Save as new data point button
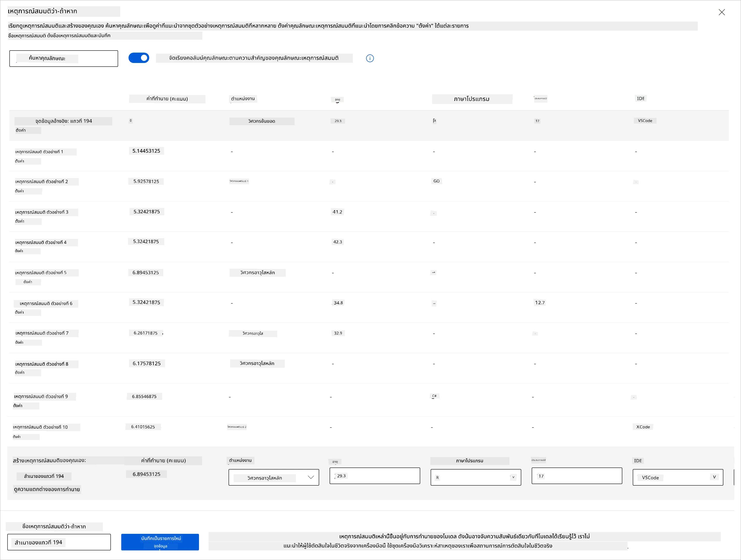The height and width of the screenshot is (560, 741). tap(160, 542)
